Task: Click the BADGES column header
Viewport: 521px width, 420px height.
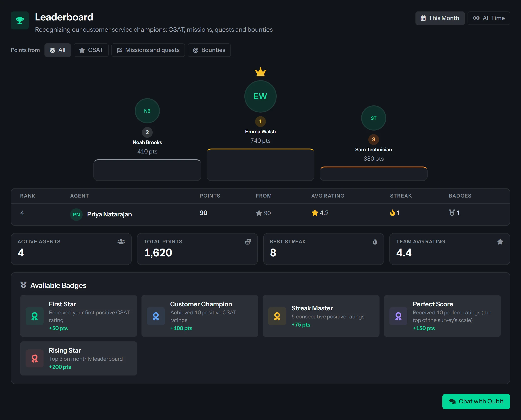Action: [460, 196]
